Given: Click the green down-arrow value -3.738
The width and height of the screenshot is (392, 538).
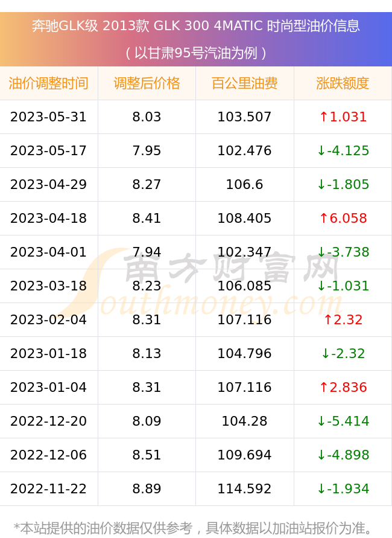Looking at the screenshot, I should click(x=343, y=252).
